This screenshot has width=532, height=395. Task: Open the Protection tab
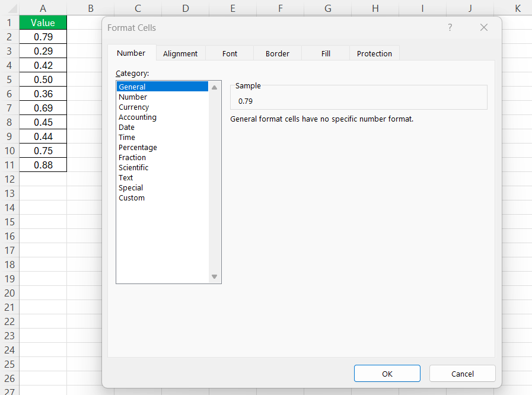click(x=374, y=53)
